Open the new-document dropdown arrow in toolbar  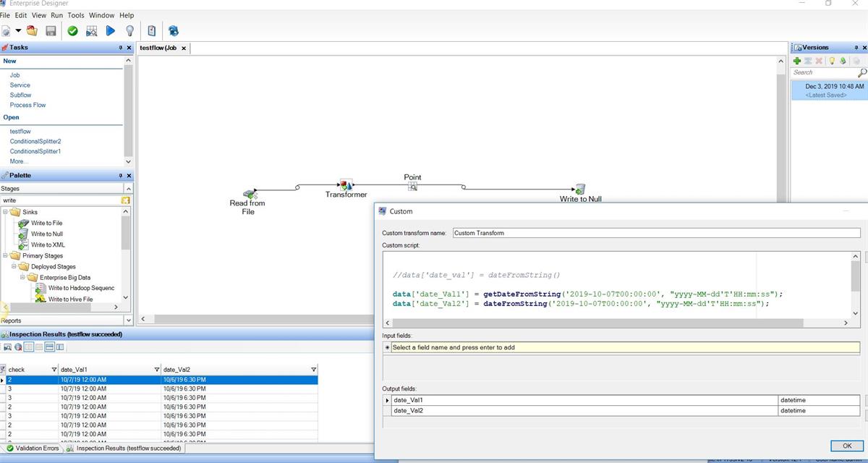[18, 30]
